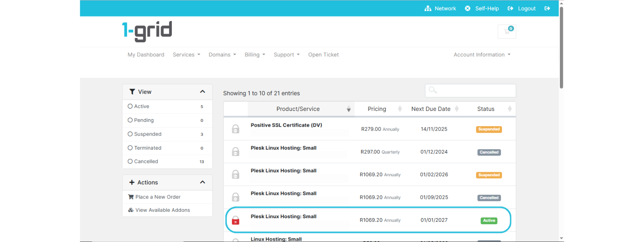Viewport: 644px width, 242px height.
Task: Click the padlock icon beside Positive SSL Certificate
Action: click(235, 129)
